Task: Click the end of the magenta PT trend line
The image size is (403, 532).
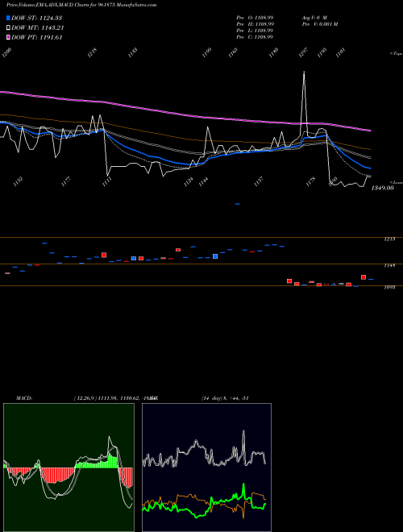Action: [369, 131]
